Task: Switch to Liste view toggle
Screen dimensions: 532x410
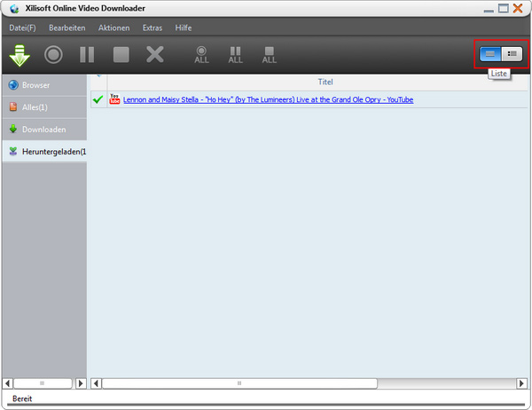Action: point(512,54)
